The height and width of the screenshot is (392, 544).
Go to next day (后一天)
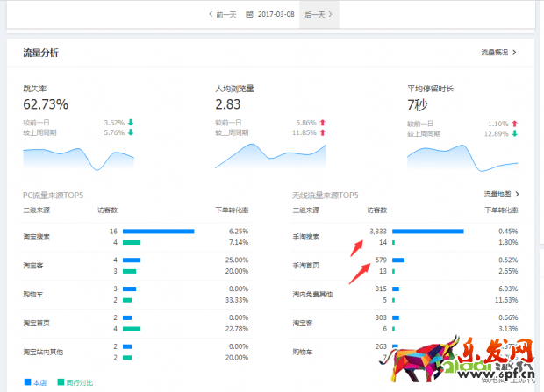(x=319, y=14)
